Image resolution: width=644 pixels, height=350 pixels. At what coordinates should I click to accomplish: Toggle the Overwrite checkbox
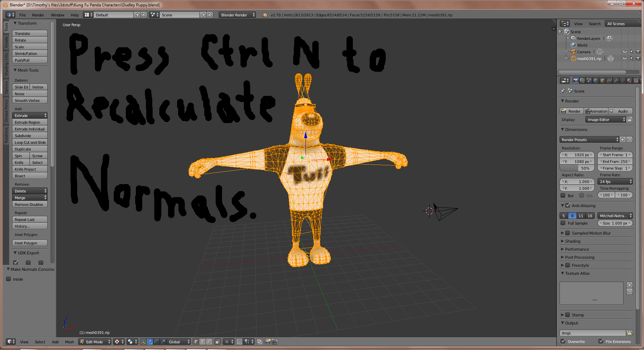[x=563, y=341]
